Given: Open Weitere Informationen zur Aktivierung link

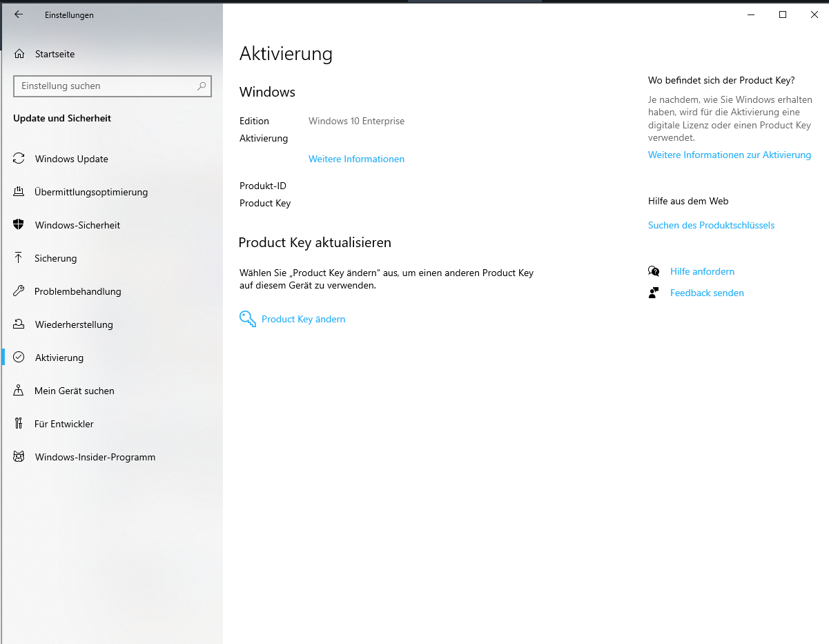Looking at the screenshot, I should (x=730, y=155).
